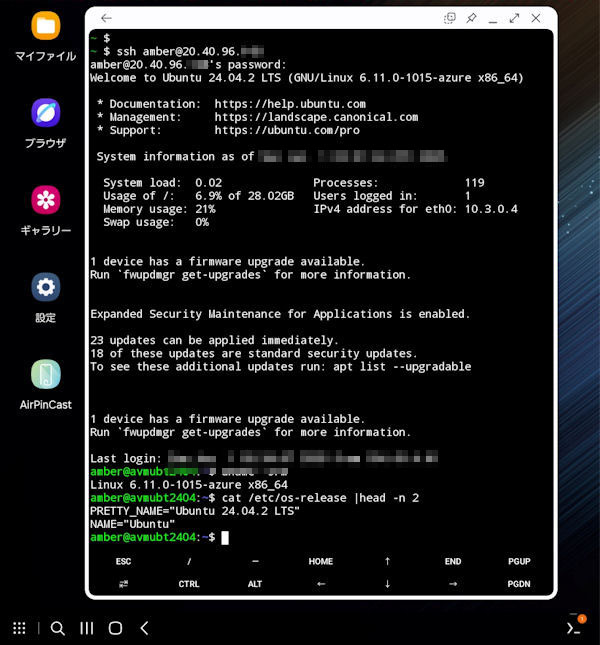Click the NAME="Ubuntu" output line
Viewport: 600px width, 645px height.
coord(132,524)
